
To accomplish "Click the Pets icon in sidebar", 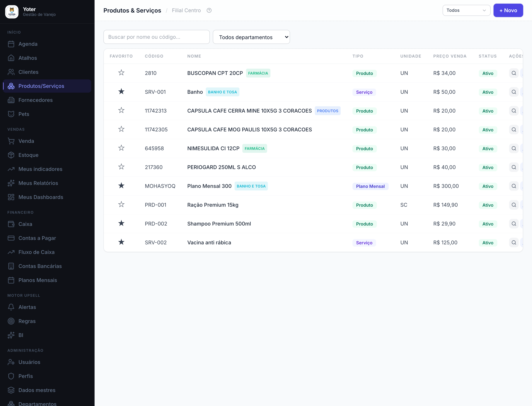I will pyautogui.click(x=11, y=114).
